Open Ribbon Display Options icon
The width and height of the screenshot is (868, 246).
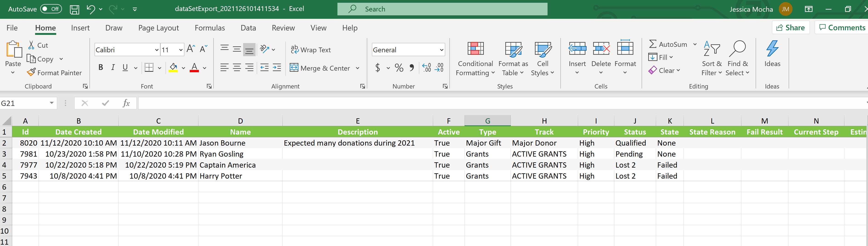pyautogui.click(x=809, y=9)
